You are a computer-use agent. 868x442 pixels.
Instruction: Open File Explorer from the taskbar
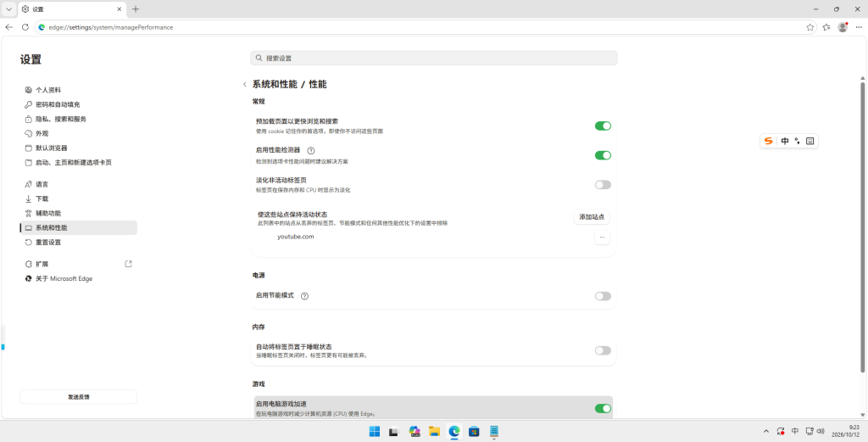(x=434, y=432)
